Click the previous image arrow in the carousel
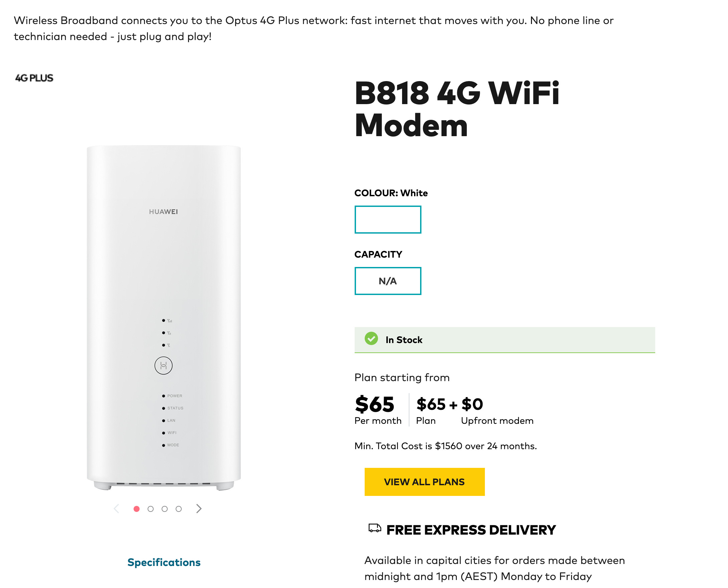 pyautogui.click(x=117, y=509)
